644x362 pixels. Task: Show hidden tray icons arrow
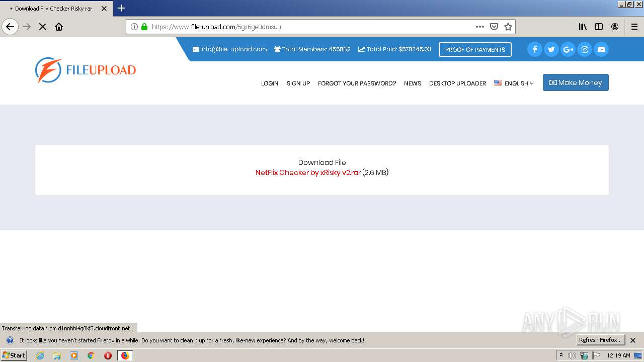(x=561, y=355)
